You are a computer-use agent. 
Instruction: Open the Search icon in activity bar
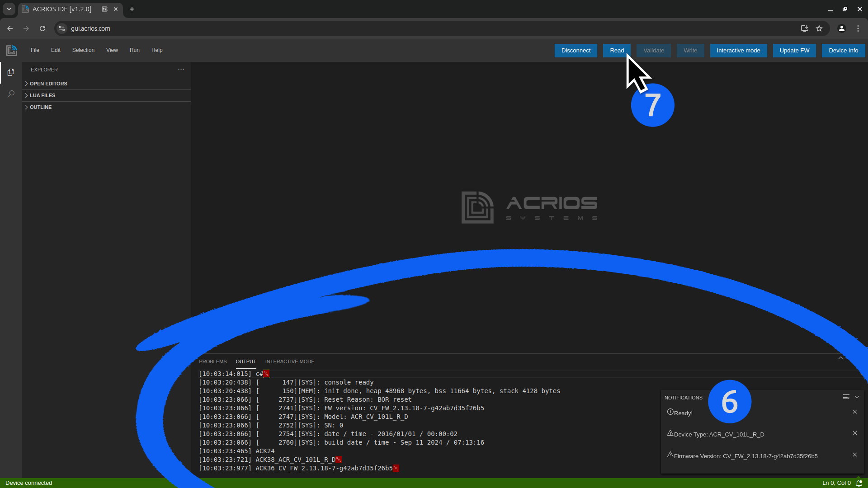pos(11,94)
